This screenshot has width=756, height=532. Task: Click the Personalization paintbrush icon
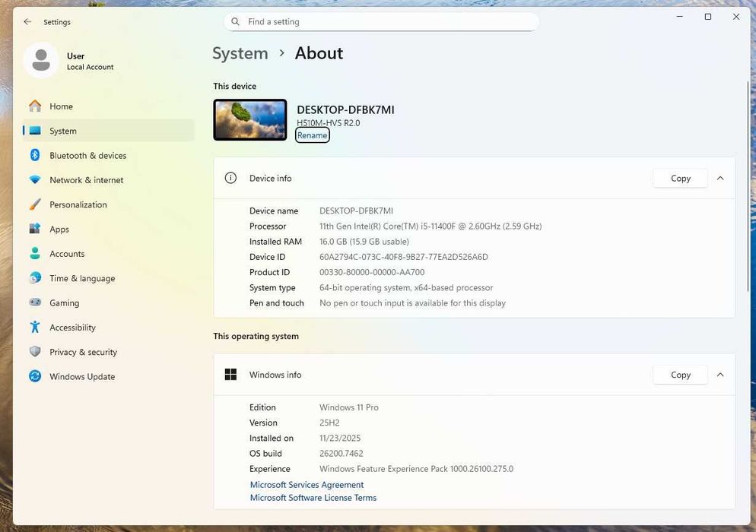coord(35,204)
